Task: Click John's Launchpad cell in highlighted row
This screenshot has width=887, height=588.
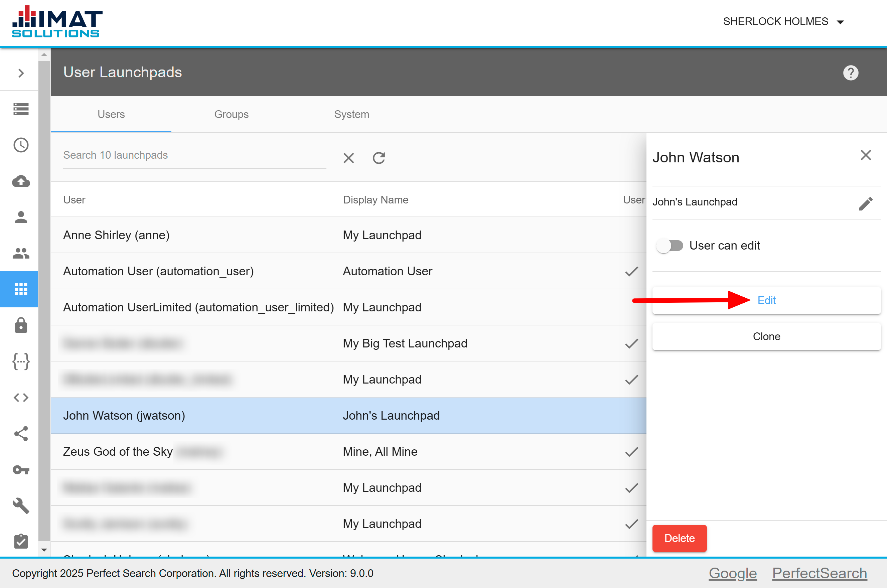Action: [x=391, y=416]
